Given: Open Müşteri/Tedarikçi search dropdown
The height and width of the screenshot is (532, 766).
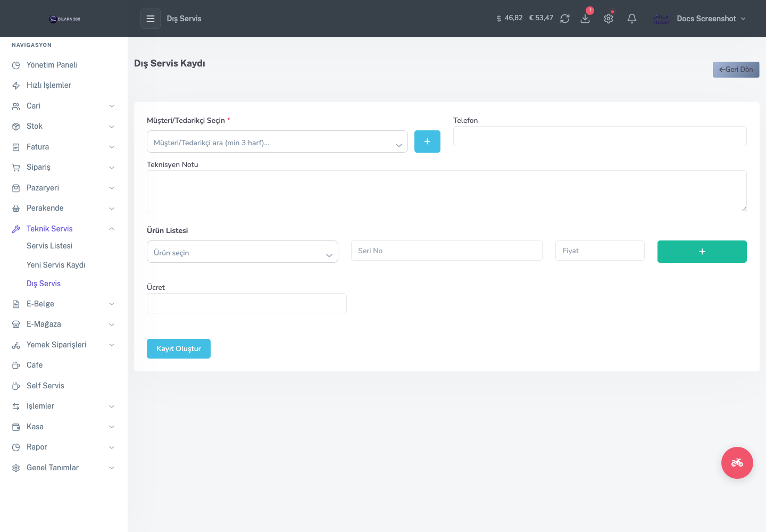Looking at the screenshot, I should [x=277, y=142].
